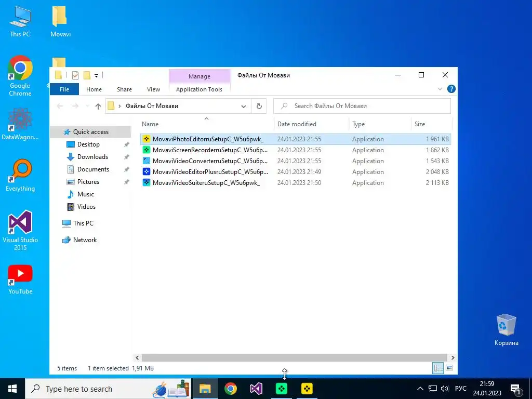Expand the address bar history dropdown
The height and width of the screenshot is (399, 532).
[243, 106]
